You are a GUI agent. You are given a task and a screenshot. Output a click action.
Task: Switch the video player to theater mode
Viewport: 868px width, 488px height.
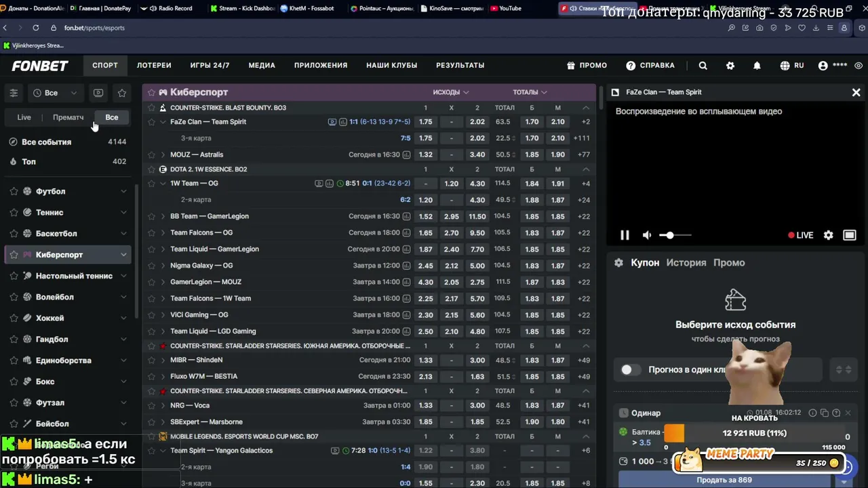(850, 235)
